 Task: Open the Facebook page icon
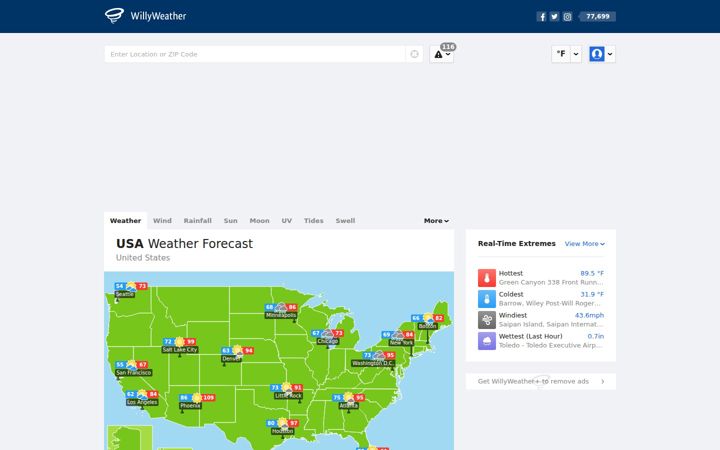[x=542, y=17]
